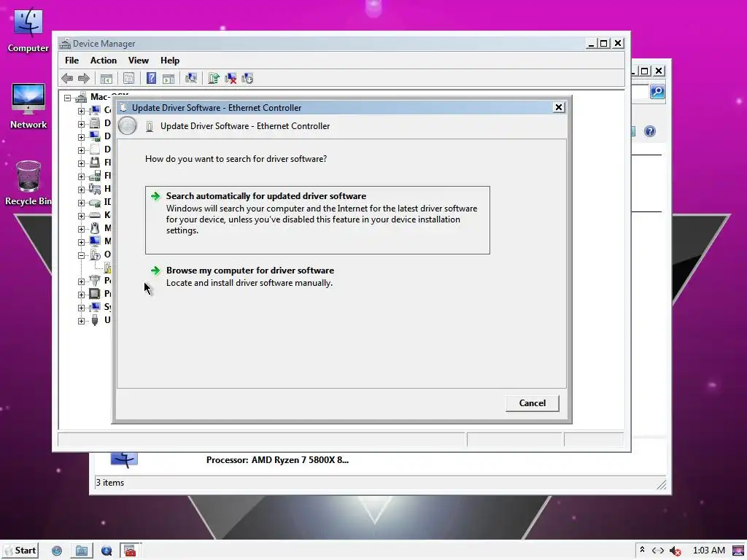Select the USB plug icon in the tree
747x560 pixels.
click(95, 320)
